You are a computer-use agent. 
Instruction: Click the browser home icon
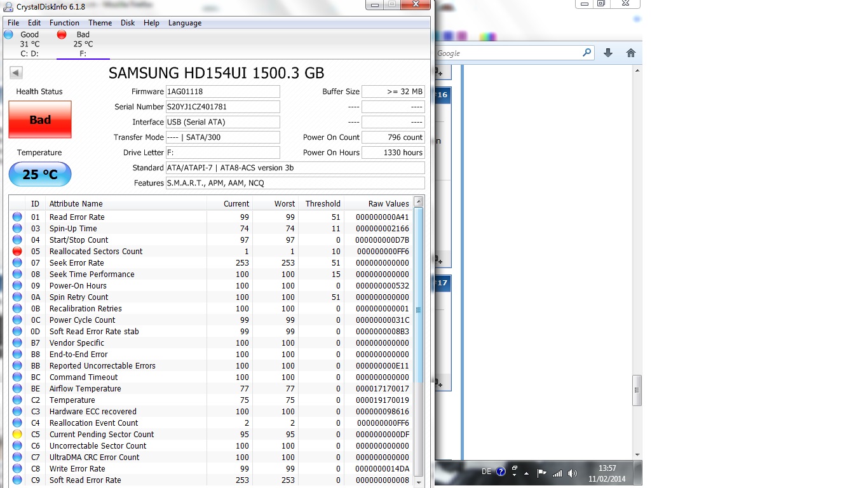pos(630,53)
